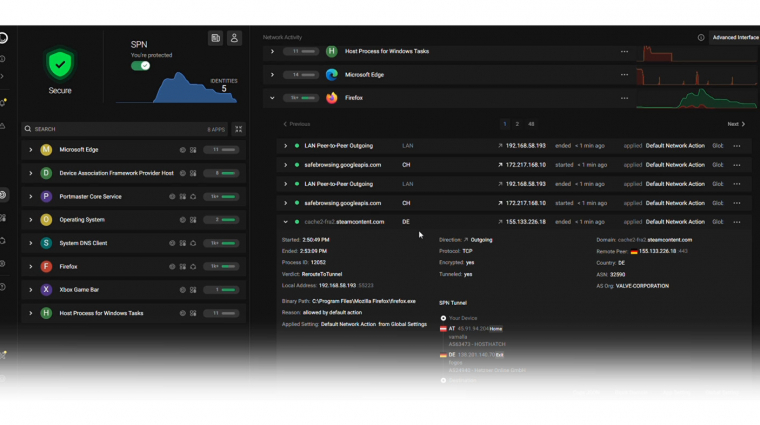Click the SPN identities usage graph
The width and height of the screenshot is (760, 425).
pos(177,88)
